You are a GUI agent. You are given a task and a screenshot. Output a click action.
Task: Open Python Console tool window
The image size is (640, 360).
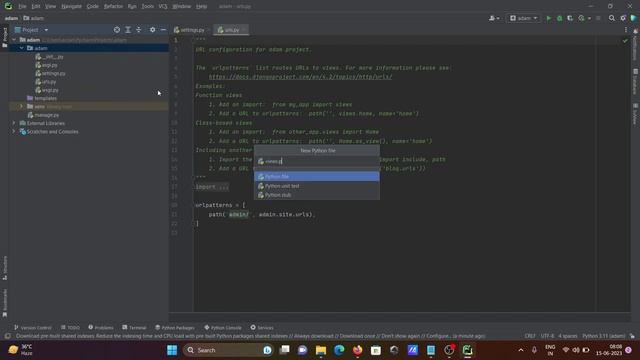point(223,327)
